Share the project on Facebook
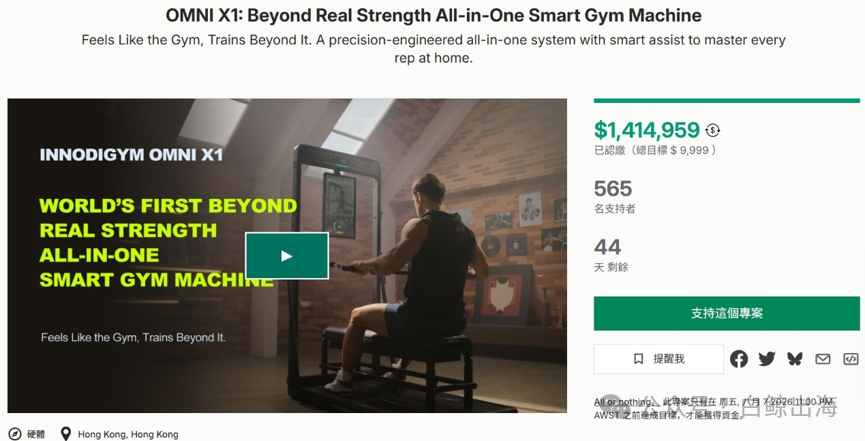 click(x=739, y=359)
